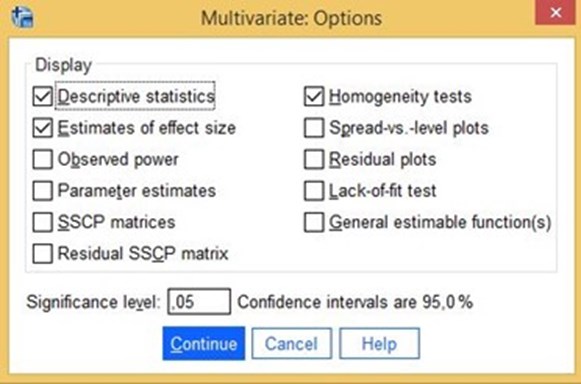Turn on Spread-vs.-level plots

pyautogui.click(x=314, y=128)
